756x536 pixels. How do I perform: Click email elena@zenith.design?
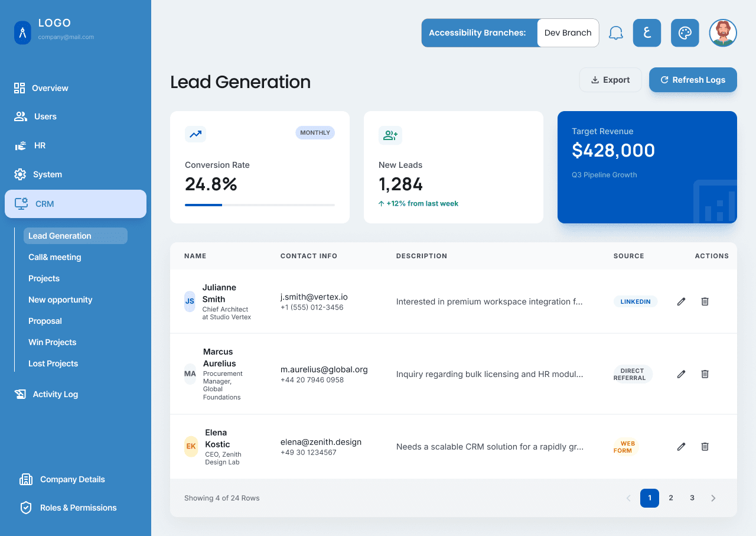coord(321,442)
